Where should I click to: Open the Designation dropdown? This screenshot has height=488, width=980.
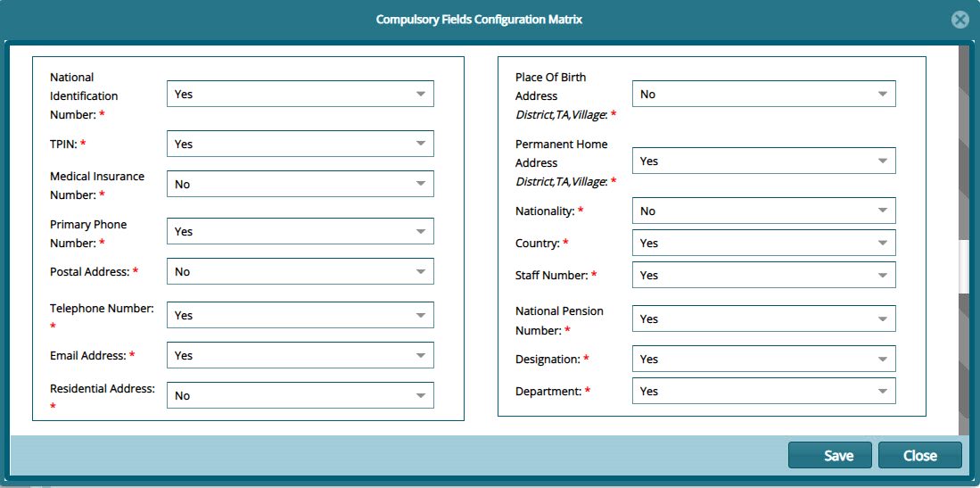point(763,360)
